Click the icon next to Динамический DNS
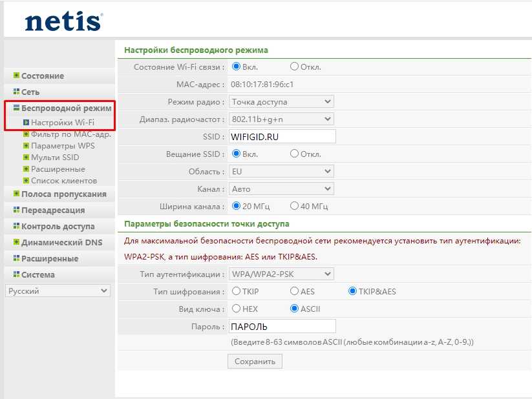Image resolution: width=532 pixels, height=399 pixels. click(x=16, y=242)
